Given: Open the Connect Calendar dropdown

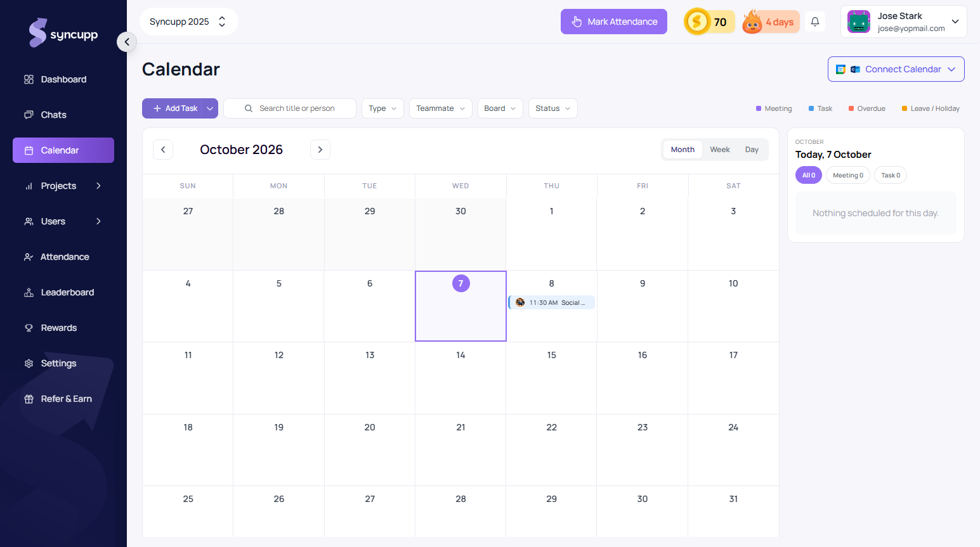Looking at the screenshot, I should click(x=896, y=69).
